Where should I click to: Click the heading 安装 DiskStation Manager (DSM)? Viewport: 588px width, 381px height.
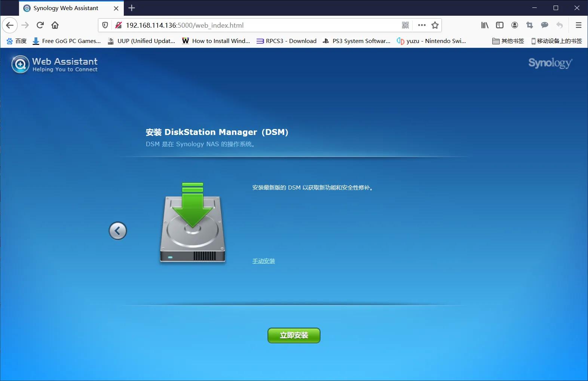[x=217, y=132]
